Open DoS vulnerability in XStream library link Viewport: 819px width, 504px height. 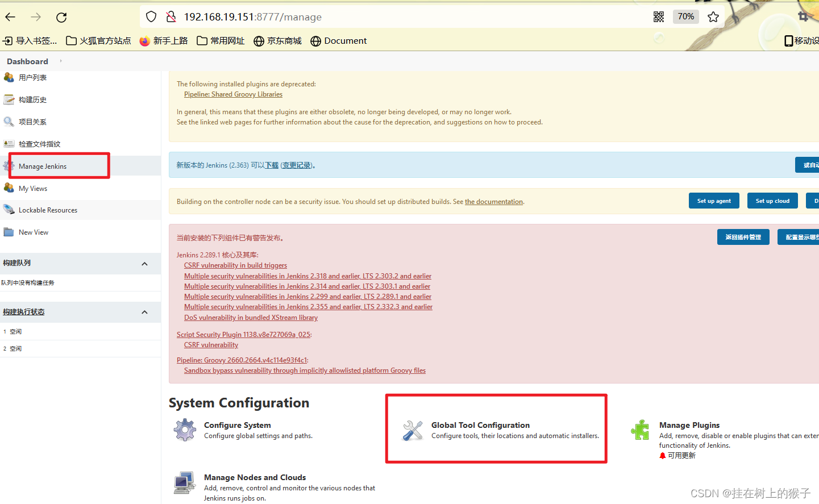point(251,318)
